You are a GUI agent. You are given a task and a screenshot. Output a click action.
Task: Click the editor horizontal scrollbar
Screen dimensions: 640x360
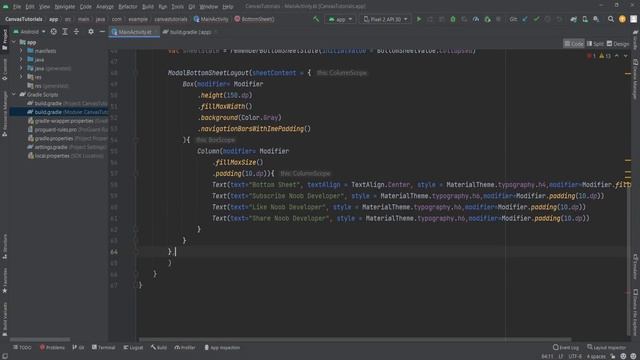pyautogui.click(x=355, y=339)
